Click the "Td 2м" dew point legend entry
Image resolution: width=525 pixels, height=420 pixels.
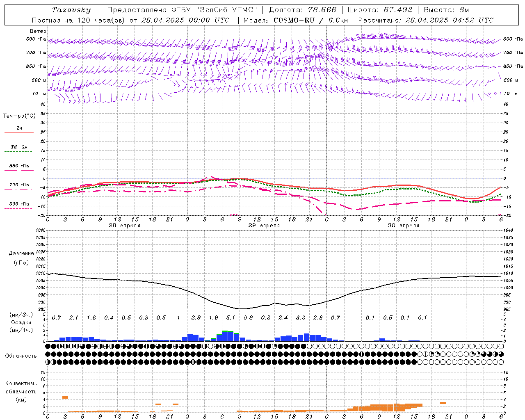coord(19,147)
